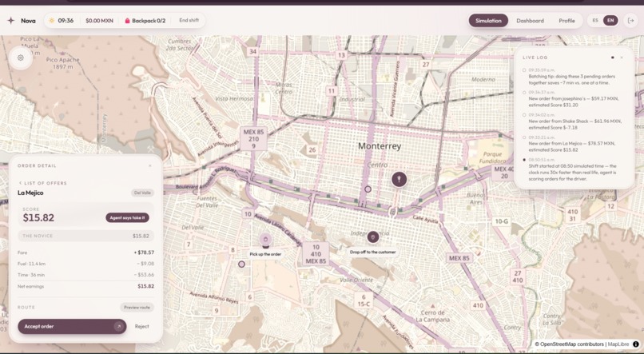Click the Fuel cost -$9.08 value
Screen dimensions: 644x354
click(145, 264)
